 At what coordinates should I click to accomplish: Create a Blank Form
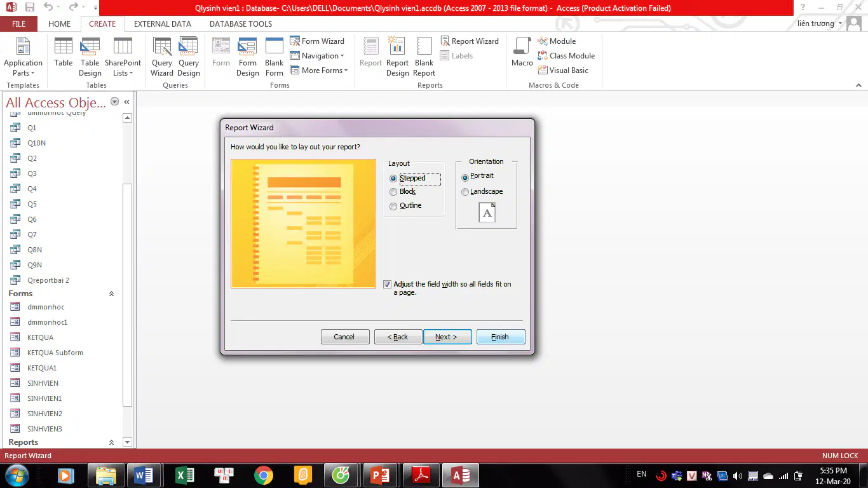275,57
